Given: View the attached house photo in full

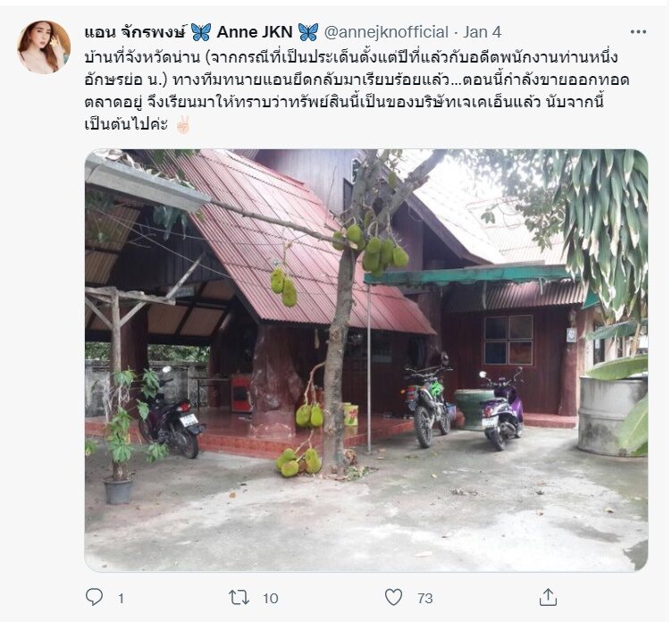Looking at the screenshot, I should click(x=366, y=360).
